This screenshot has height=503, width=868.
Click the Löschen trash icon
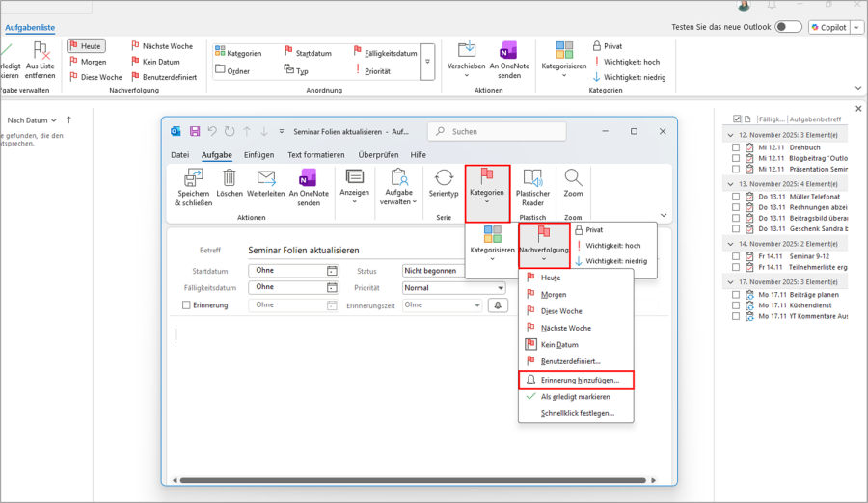pos(230,177)
